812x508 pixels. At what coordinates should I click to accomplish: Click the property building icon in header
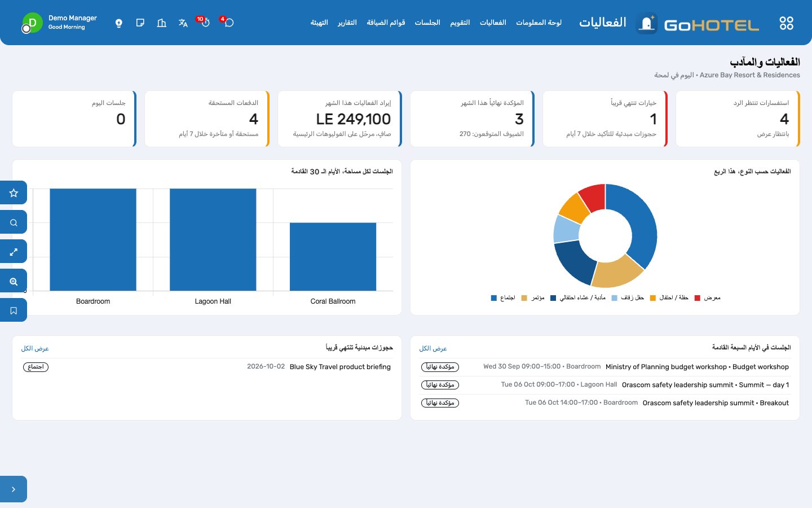click(x=162, y=23)
